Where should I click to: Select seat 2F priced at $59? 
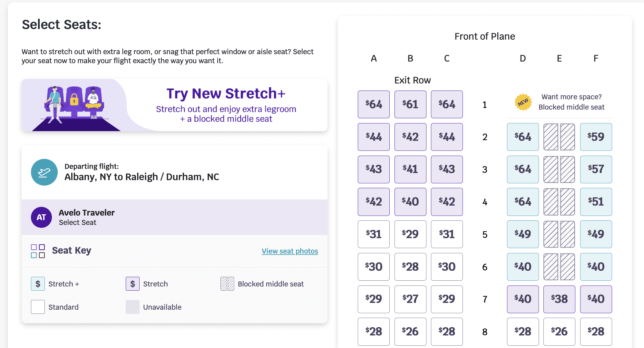(x=596, y=137)
